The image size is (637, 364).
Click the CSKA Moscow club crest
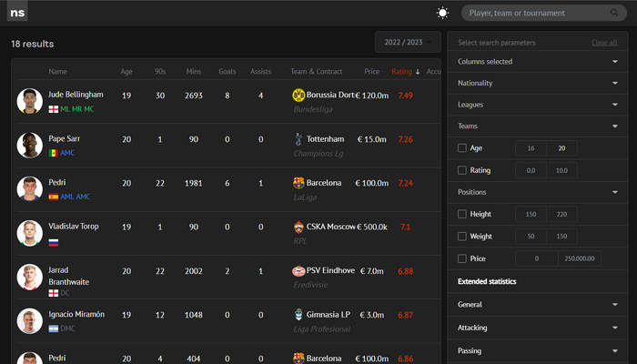298,227
